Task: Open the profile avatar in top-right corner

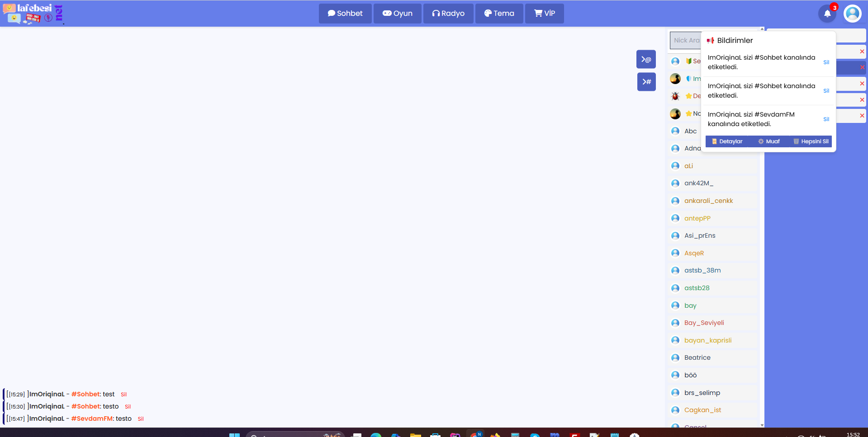Action: (x=852, y=14)
